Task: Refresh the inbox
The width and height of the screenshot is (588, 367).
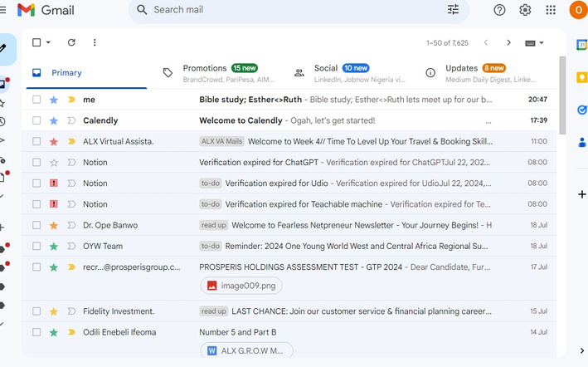Action: tap(71, 42)
